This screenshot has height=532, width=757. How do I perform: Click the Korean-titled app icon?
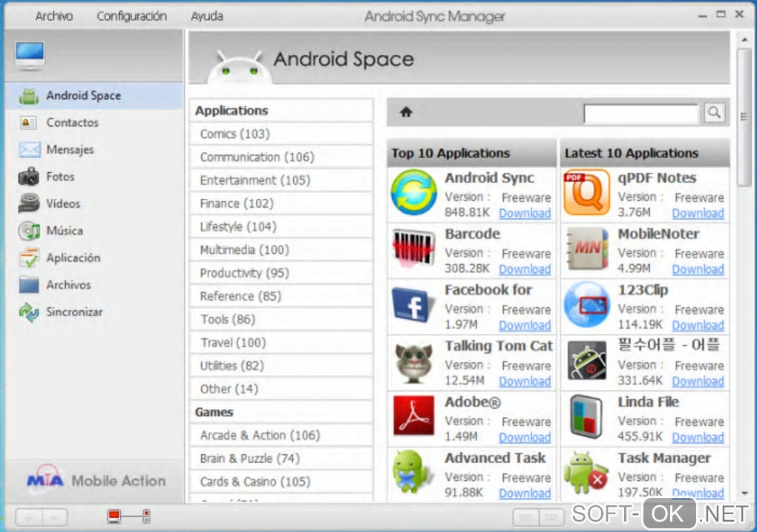pos(586,360)
